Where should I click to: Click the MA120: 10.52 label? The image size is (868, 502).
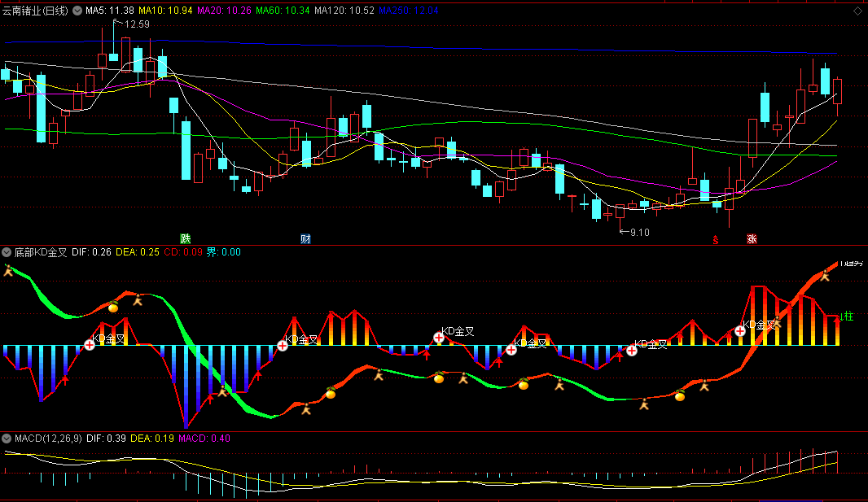pyautogui.click(x=344, y=11)
